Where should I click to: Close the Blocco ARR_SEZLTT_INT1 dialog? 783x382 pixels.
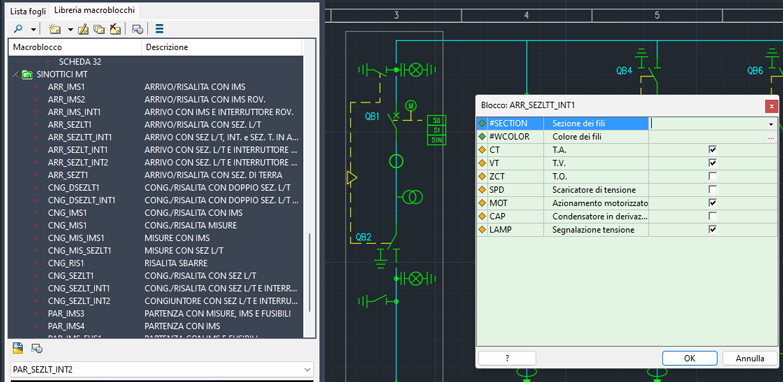click(x=772, y=106)
